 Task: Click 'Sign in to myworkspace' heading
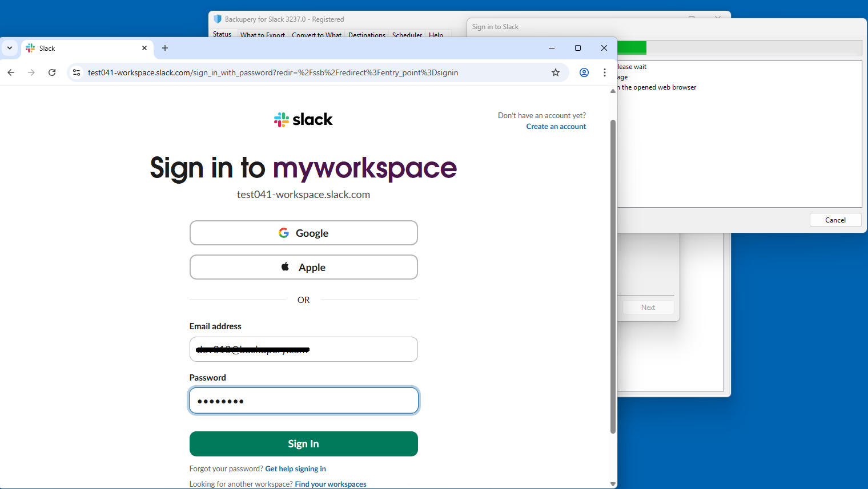click(304, 168)
